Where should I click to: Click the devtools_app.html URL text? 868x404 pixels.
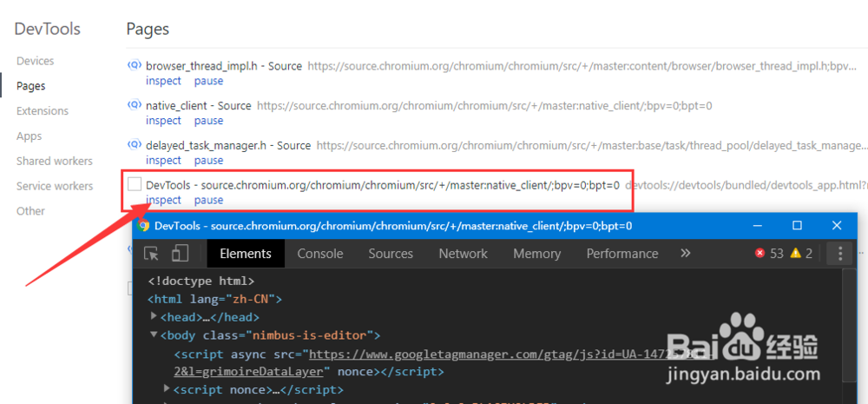pos(746,186)
